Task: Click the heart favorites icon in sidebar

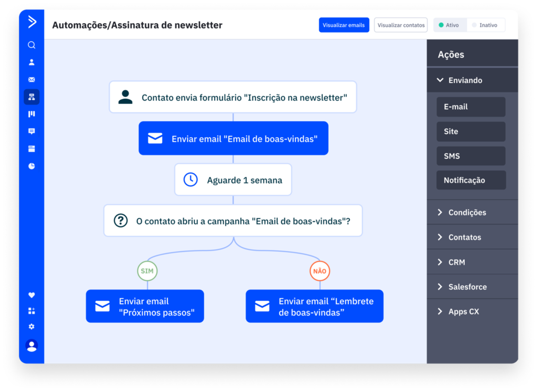Action: [32, 295]
